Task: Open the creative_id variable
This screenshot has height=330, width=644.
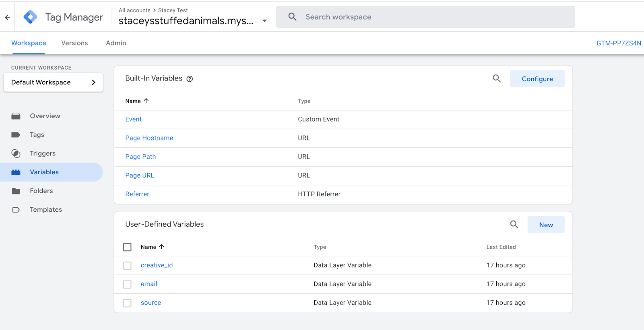Action: click(157, 265)
